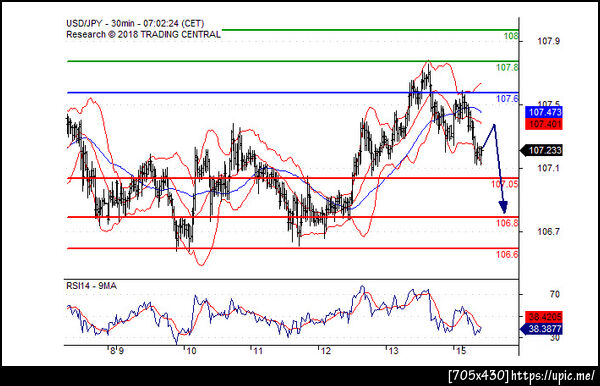This screenshot has width=600, height=386.
Task: Select the black 107.233 current price tag
Action: pyautogui.click(x=541, y=151)
